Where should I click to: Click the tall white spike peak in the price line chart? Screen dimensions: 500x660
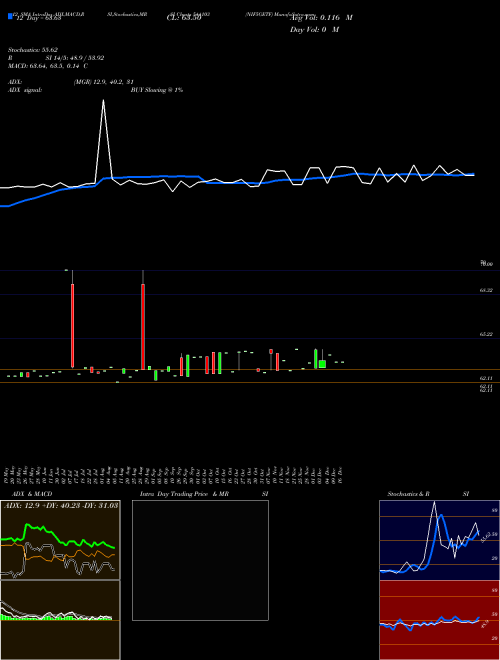tap(104, 101)
